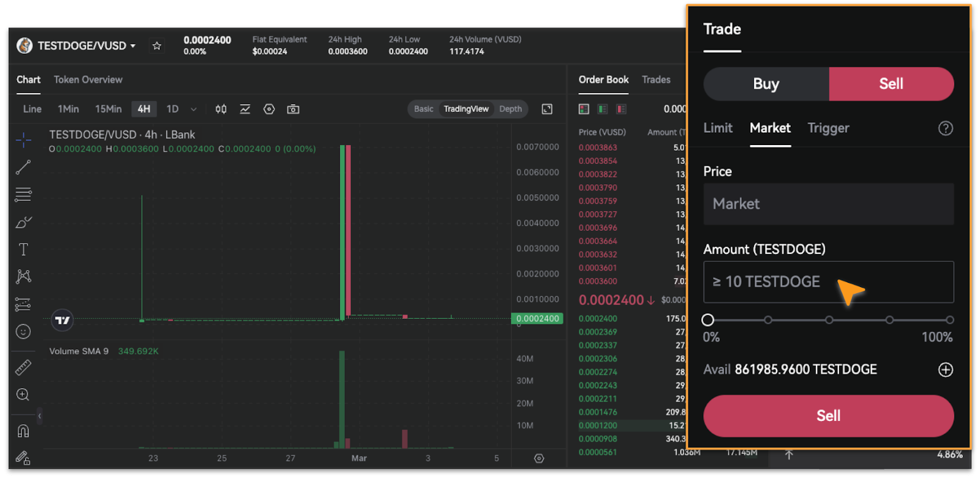The image size is (980, 478).
Task: Click the last price 0.0002400 in order book
Action: coord(611,300)
